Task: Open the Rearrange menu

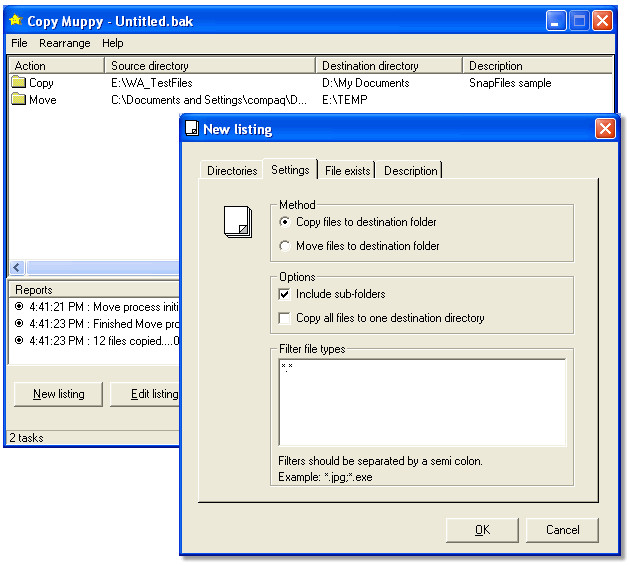Action: pyautogui.click(x=64, y=43)
